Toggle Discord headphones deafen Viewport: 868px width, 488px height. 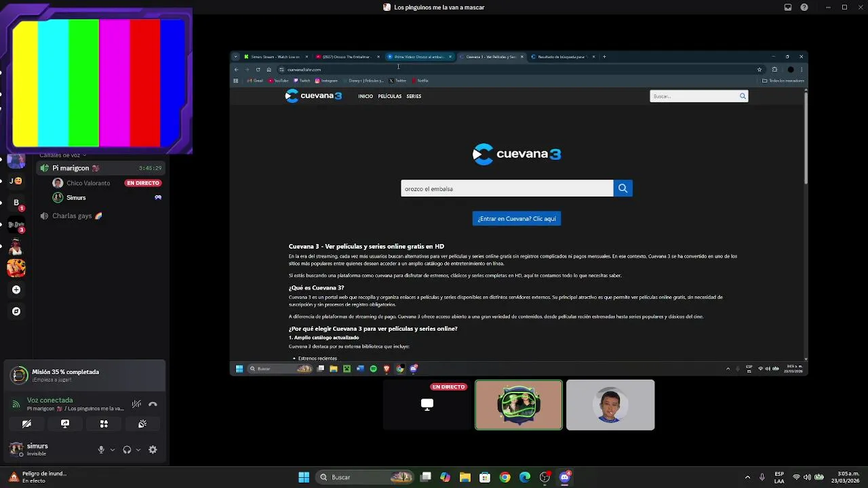coord(127,449)
